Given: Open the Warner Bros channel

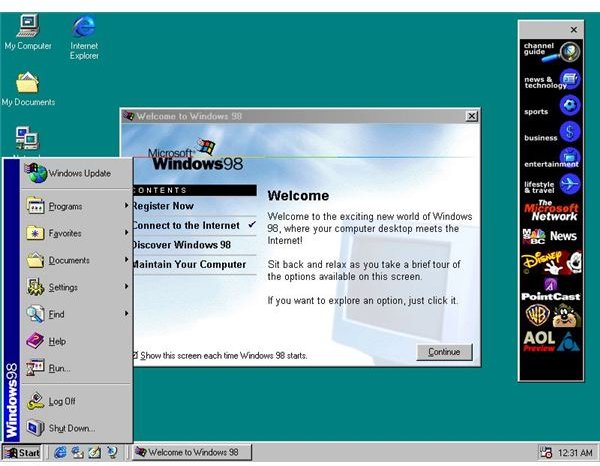Looking at the screenshot, I should point(551,316).
